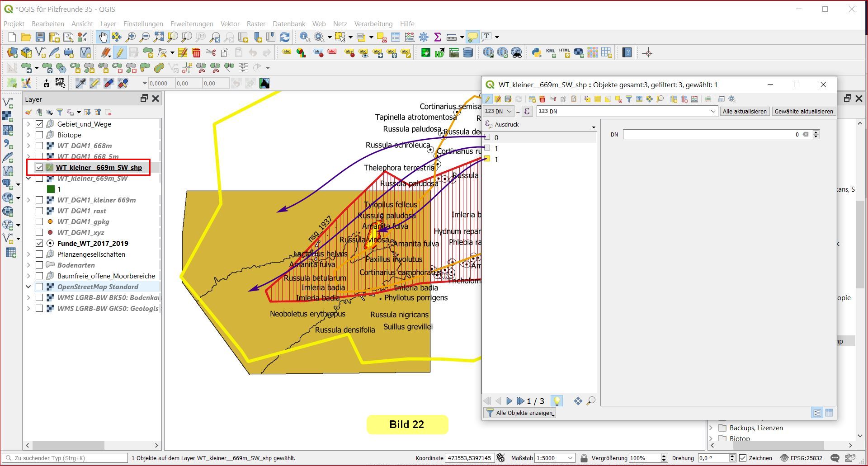Screen dimensions: 868x466
Task: Open the Vektor menu
Action: 230,24
